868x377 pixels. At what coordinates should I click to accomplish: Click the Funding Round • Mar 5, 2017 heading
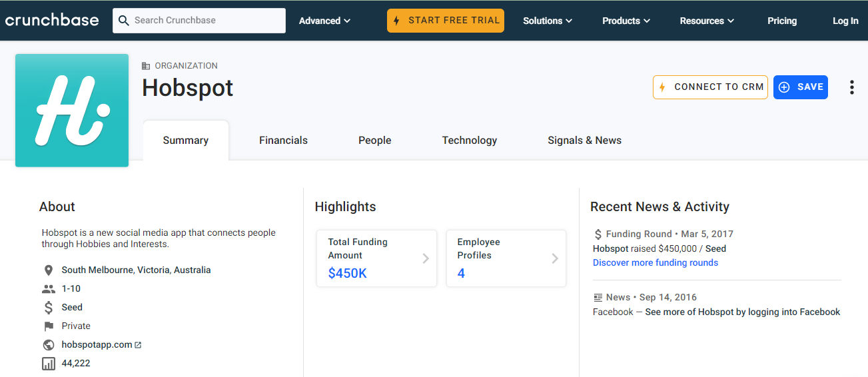pyautogui.click(x=669, y=234)
